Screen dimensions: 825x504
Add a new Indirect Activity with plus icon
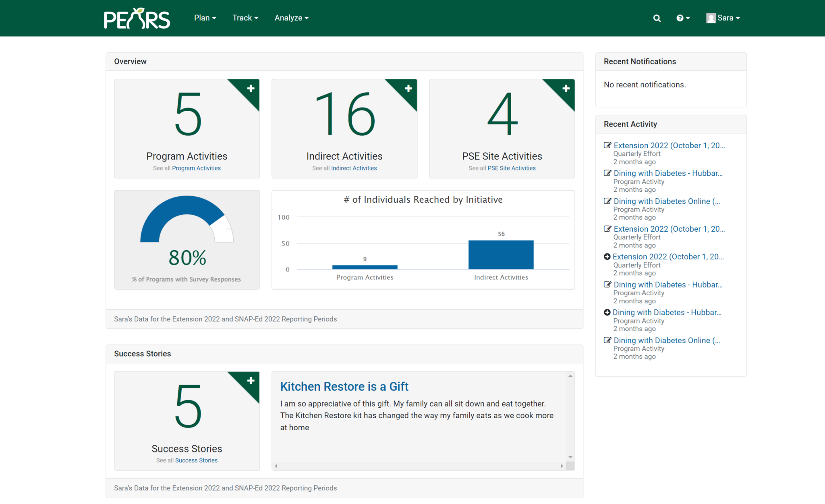coord(408,88)
